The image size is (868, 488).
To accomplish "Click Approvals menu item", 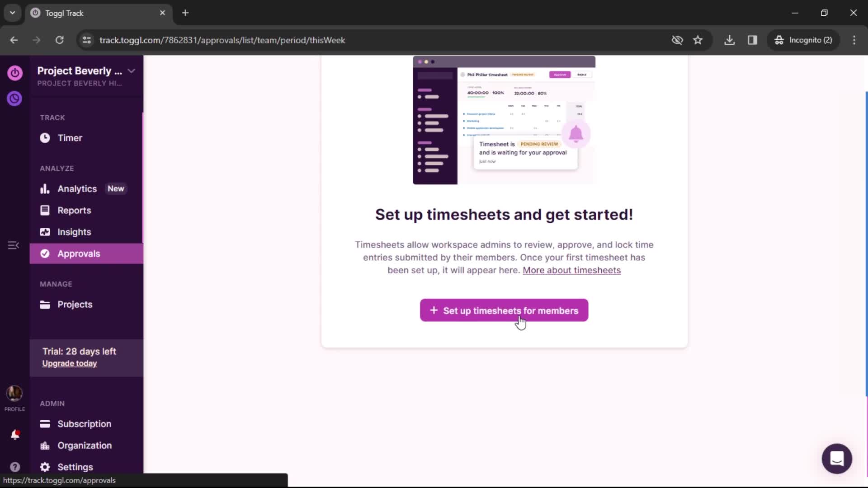I will (79, 253).
